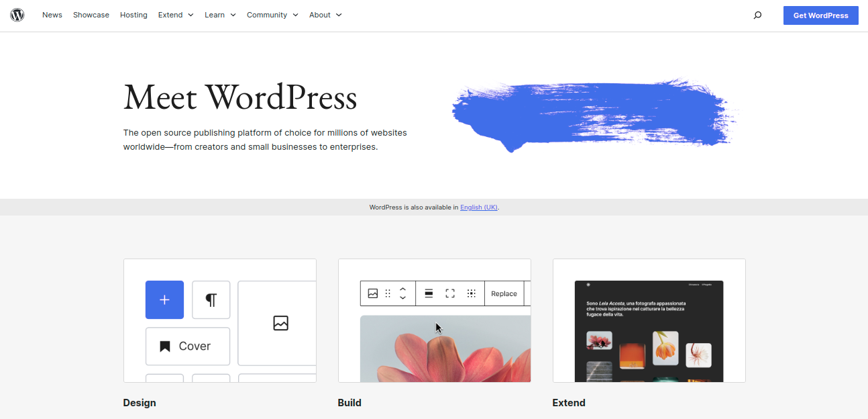868x419 pixels.
Task: Click the move block up arrow
Action: click(402, 289)
